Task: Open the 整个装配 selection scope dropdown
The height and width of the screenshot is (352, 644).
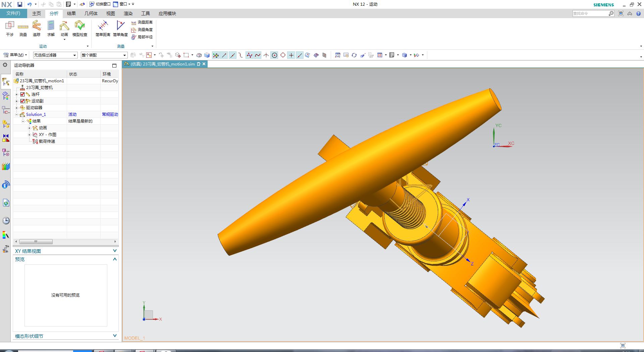Action: coord(104,55)
